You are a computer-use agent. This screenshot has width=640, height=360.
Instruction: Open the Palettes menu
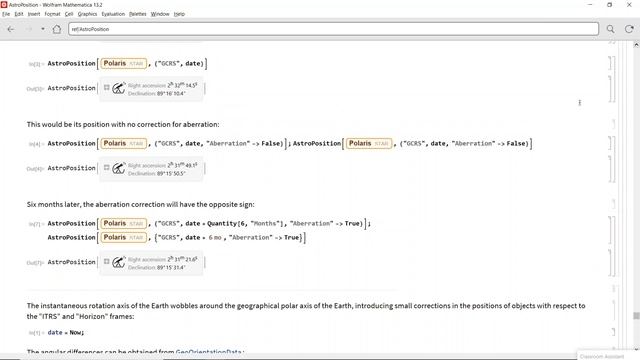coord(138,14)
